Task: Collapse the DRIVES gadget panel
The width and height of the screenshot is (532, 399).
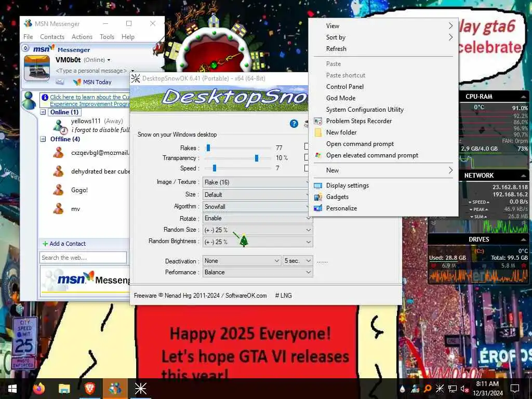Action: point(524,240)
